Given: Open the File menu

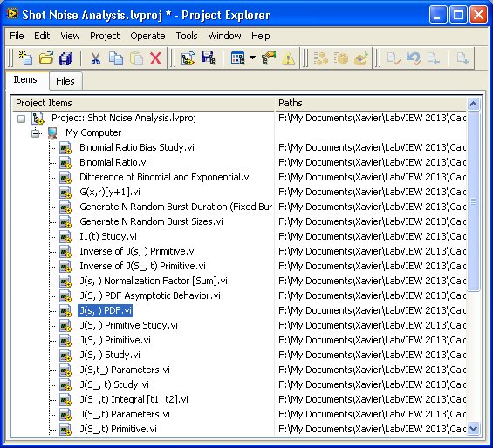Looking at the screenshot, I should click(x=17, y=36).
